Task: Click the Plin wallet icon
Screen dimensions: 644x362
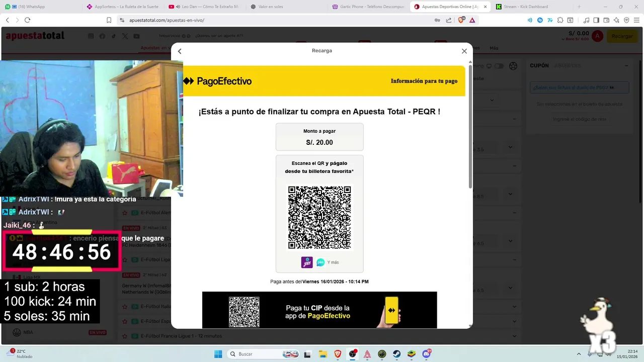Action: click(x=320, y=262)
